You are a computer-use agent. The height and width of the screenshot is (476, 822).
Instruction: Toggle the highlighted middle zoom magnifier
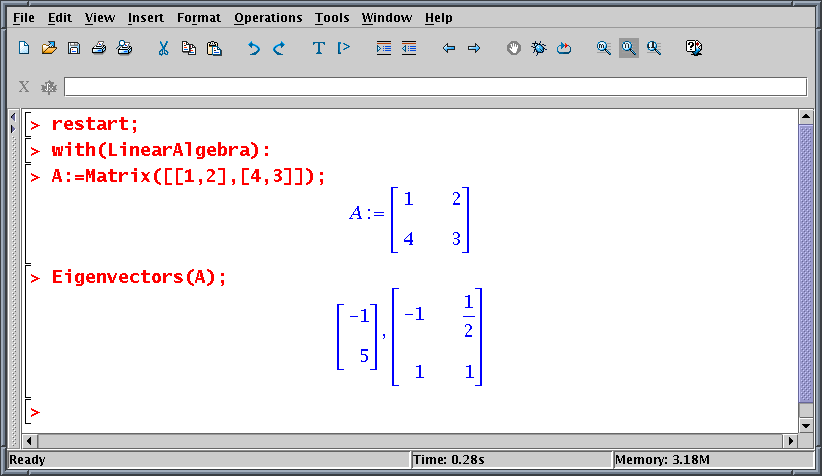pos(629,48)
